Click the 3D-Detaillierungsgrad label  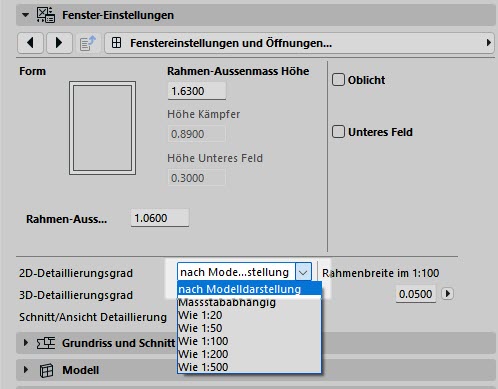(x=76, y=295)
